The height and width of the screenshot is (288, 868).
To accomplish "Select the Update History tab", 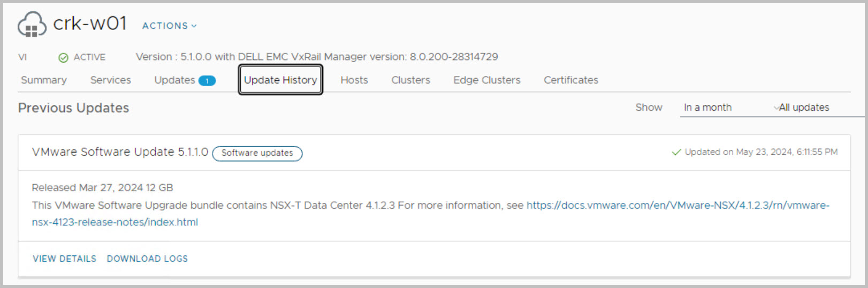I will tap(280, 80).
